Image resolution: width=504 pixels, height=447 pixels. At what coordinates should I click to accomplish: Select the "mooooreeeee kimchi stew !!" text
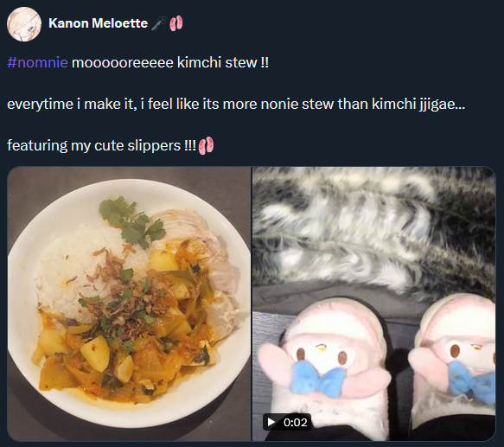click(169, 62)
